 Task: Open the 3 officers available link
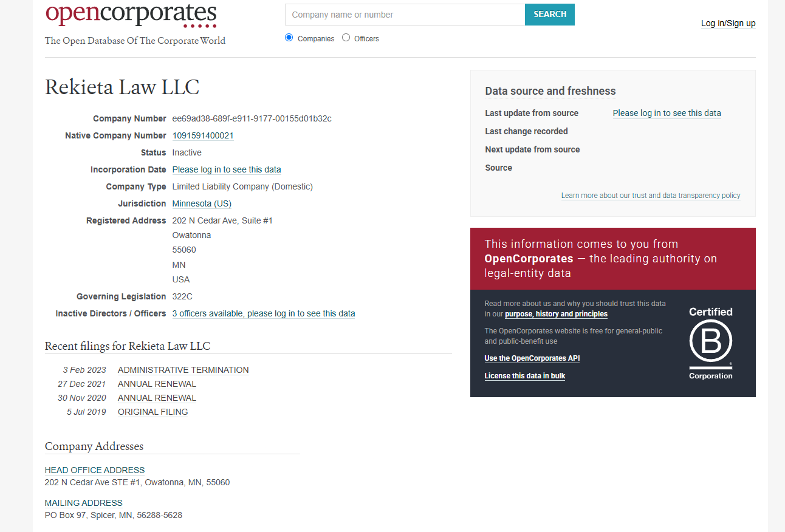[x=264, y=313]
